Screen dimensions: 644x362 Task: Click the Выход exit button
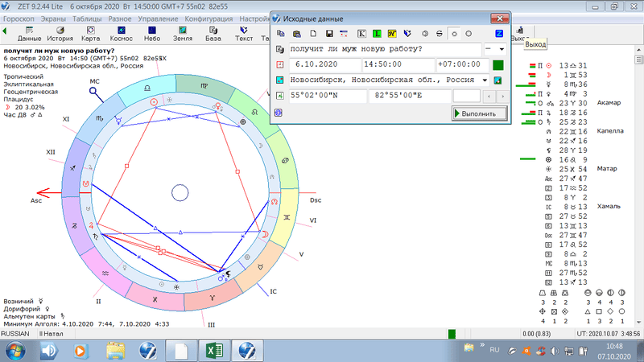(x=519, y=33)
